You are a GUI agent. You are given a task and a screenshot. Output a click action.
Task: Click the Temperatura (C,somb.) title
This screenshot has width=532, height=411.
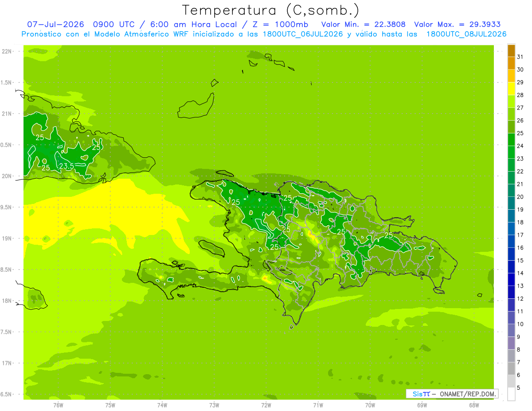[x=270, y=10]
